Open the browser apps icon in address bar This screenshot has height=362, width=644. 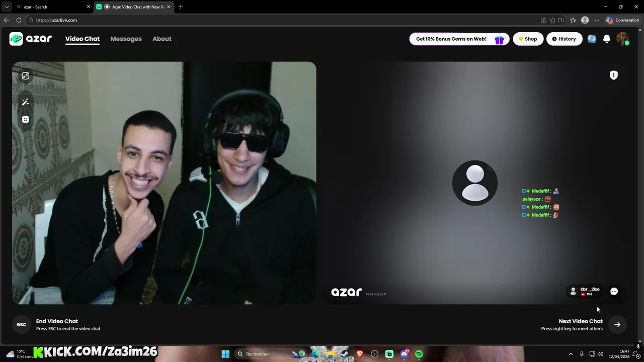tap(543, 20)
